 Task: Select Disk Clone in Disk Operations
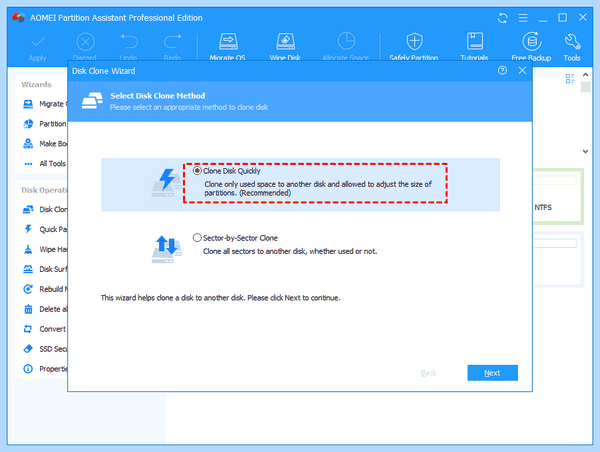pos(45,209)
